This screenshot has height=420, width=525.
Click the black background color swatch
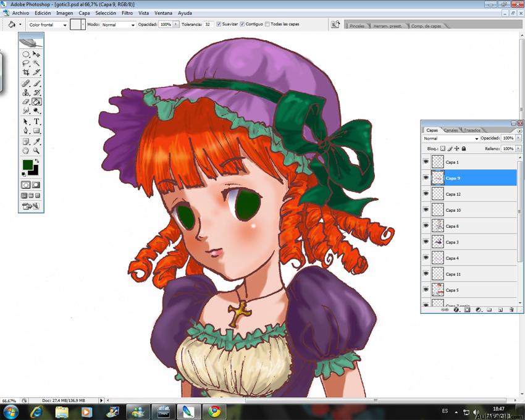35,172
